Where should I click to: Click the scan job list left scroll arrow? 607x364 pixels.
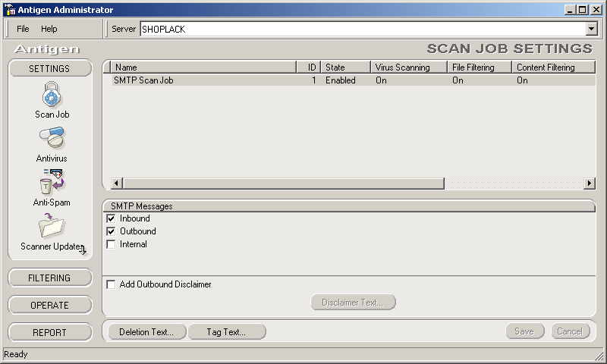click(x=117, y=183)
